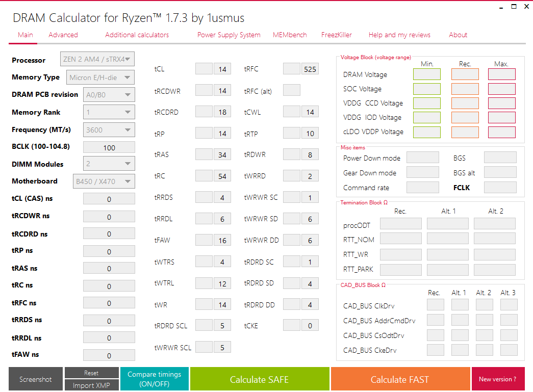Click DRAM Voltage Max. red box
Screen dimensions: 533x392
pos(502,74)
